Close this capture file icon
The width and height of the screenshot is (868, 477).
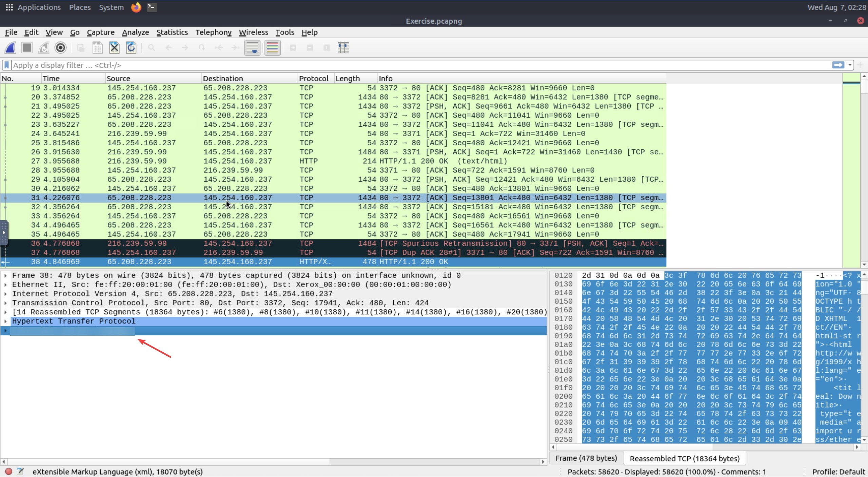coord(114,48)
